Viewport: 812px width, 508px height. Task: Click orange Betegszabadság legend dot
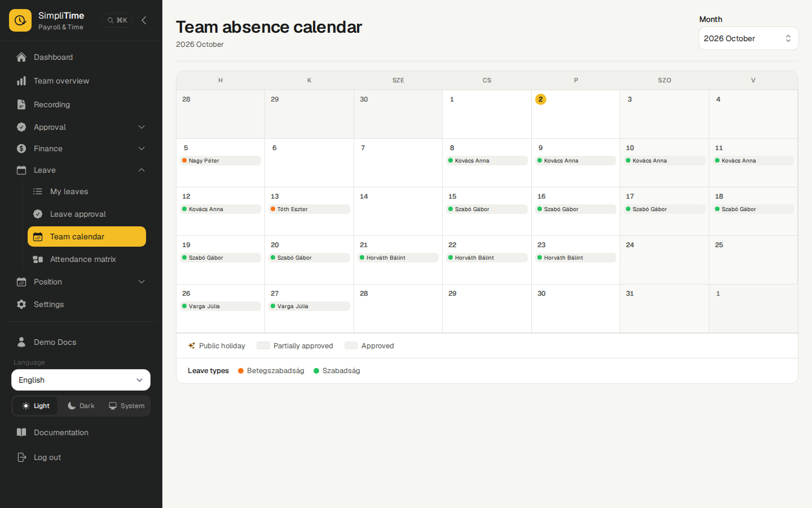click(241, 371)
